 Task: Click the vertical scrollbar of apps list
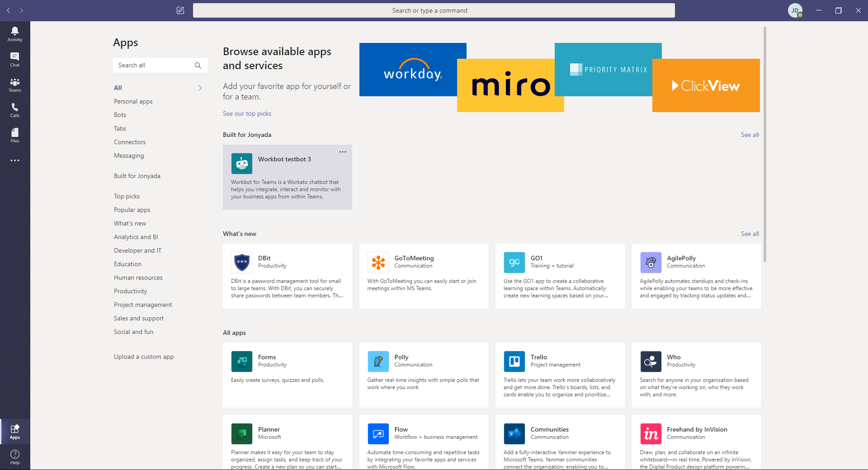764,145
